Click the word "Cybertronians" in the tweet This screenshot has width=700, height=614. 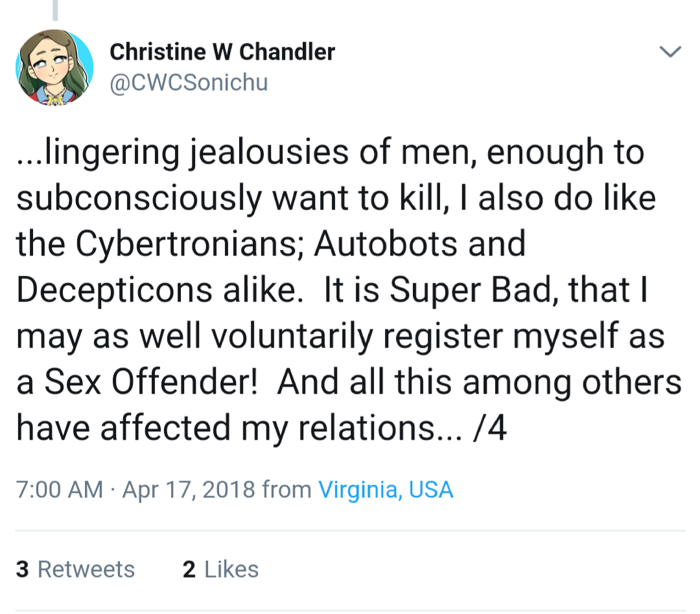197,244
